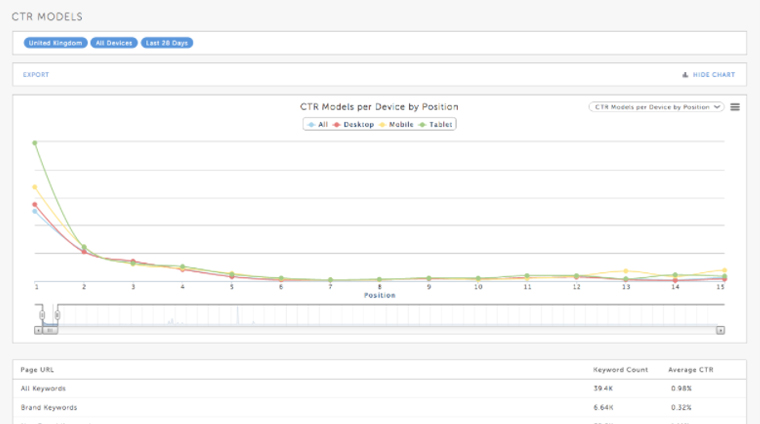
Task: Toggle the Tablet series in legend
Action: [x=437, y=124]
